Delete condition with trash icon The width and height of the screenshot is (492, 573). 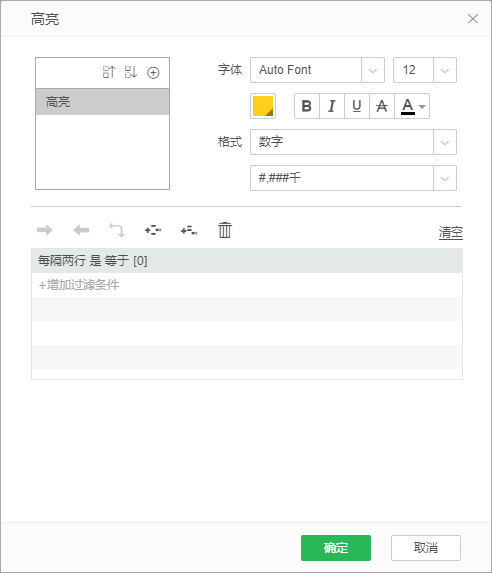(225, 230)
